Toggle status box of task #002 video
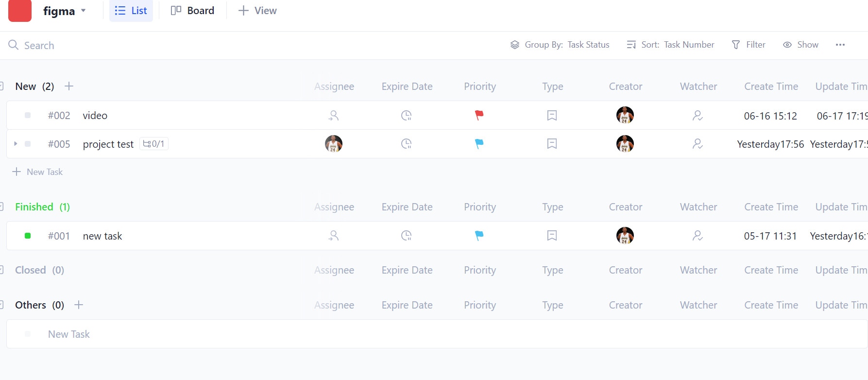Viewport: 868px width, 380px height. 28,115
